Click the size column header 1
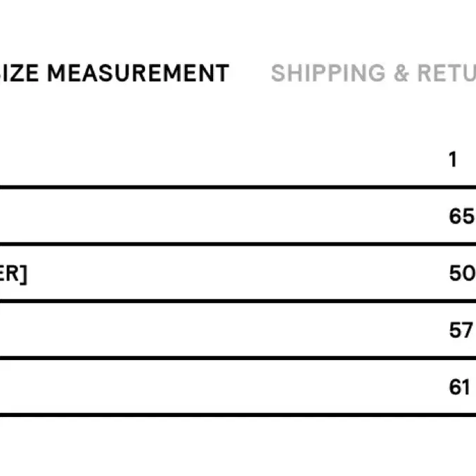Image resolution: width=476 pixels, height=476 pixels. (453, 160)
